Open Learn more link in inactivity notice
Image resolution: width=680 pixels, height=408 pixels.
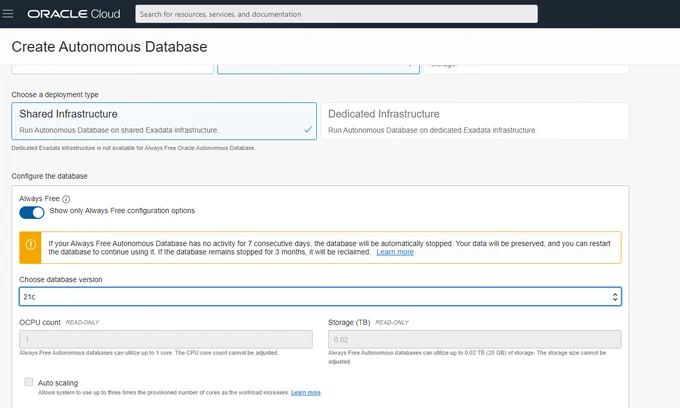click(x=395, y=252)
